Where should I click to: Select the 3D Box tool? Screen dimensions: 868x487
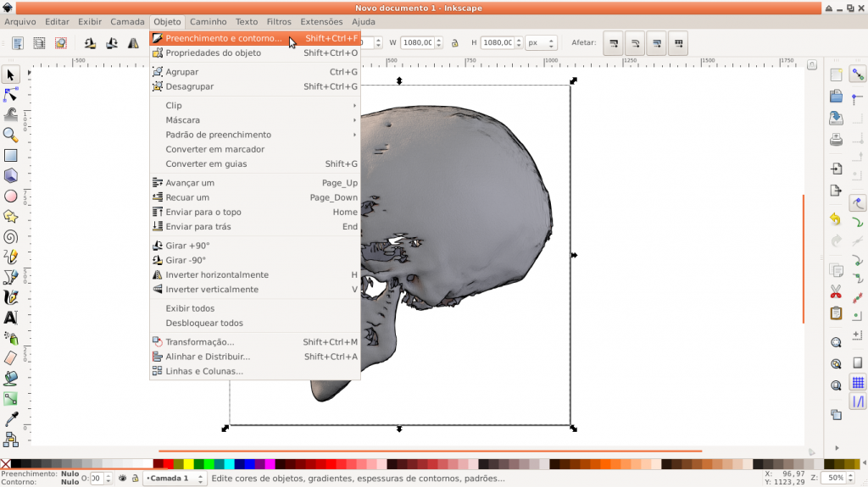pos(10,176)
